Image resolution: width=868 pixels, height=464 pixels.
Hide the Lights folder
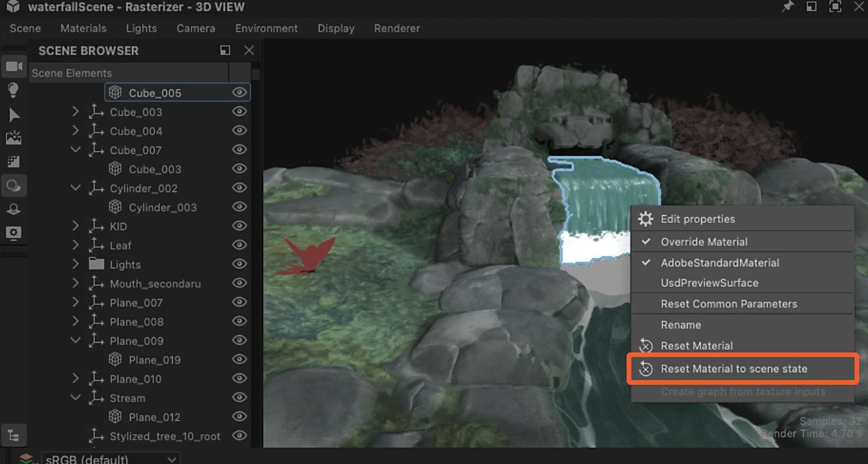(239, 264)
